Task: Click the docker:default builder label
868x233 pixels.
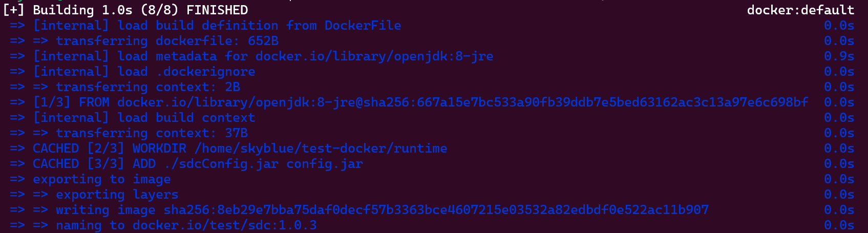Action: (800, 10)
